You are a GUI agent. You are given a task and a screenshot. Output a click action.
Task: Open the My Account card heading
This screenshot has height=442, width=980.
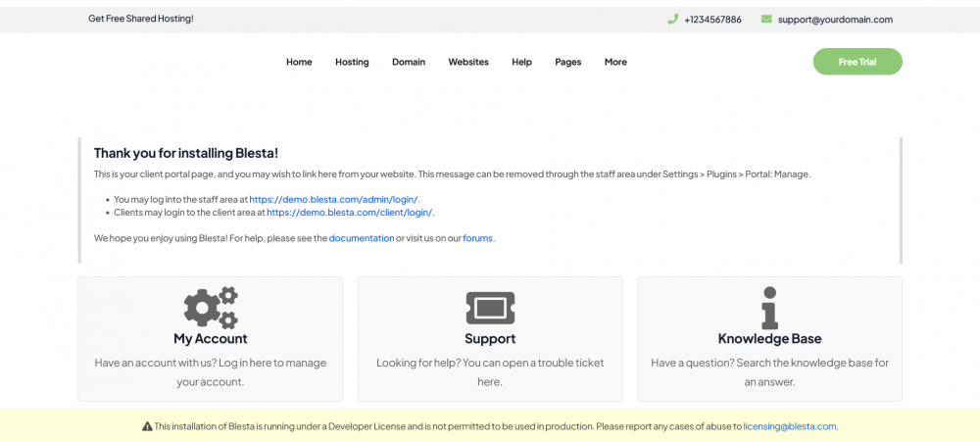pyautogui.click(x=211, y=339)
